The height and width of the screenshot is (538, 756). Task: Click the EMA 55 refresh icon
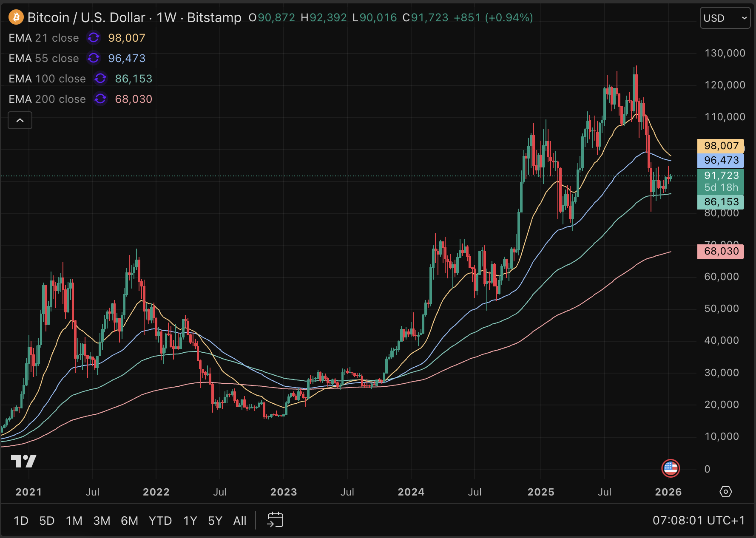[94, 58]
